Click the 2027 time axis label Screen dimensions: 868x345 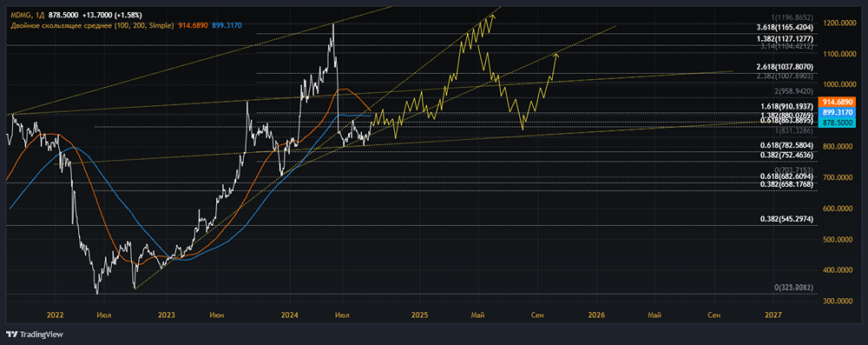click(x=773, y=315)
